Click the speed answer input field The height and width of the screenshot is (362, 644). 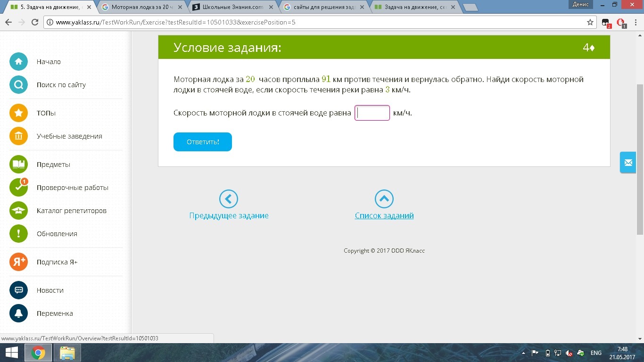coord(372,113)
